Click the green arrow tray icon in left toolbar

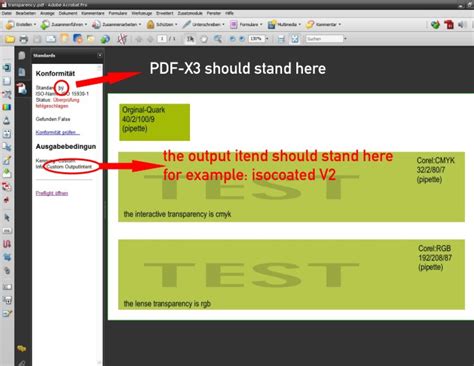tap(7, 173)
